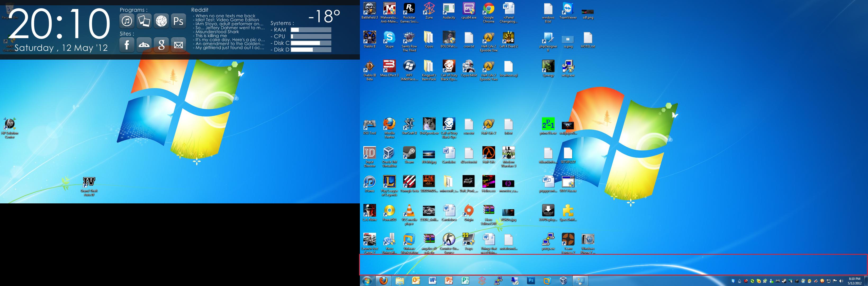Select the Saints Row The Third shortcut
Image resolution: width=868 pixels, height=286 pixels.
[x=409, y=42]
